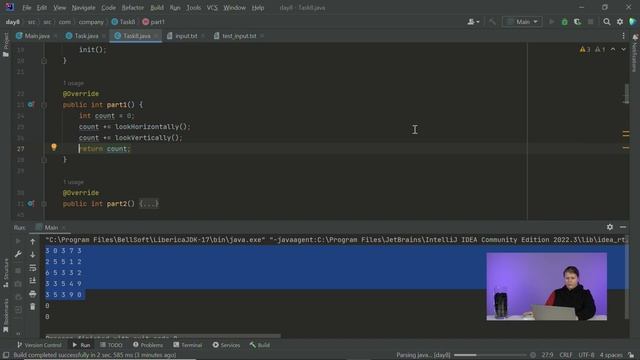Open the user account icon menu
Viewport: 640px width, 360px height.
tap(473, 22)
